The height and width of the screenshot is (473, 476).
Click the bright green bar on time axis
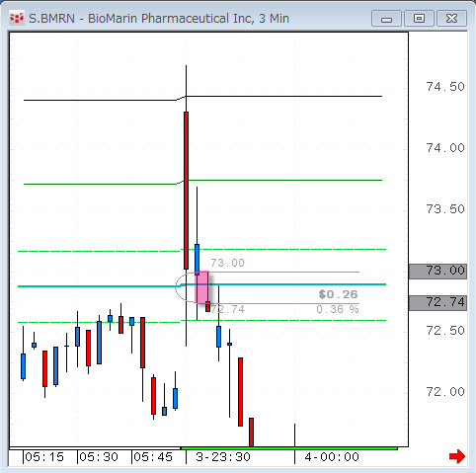[x=289, y=448]
